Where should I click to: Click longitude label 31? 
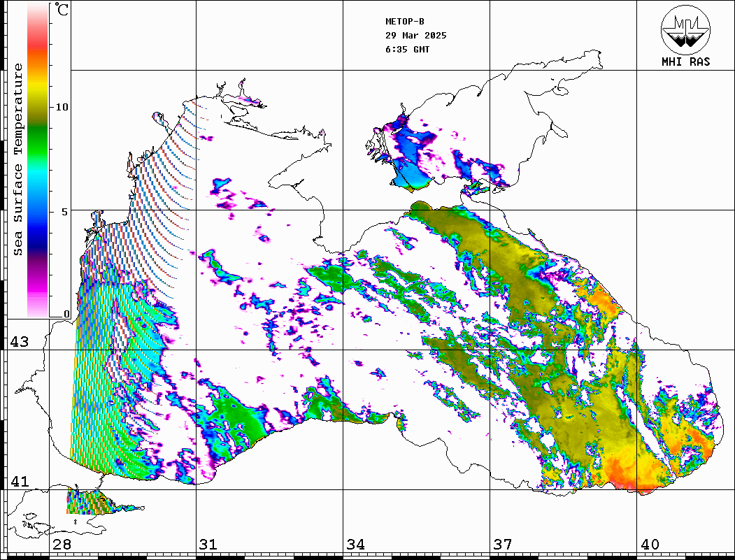click(208, 545)
